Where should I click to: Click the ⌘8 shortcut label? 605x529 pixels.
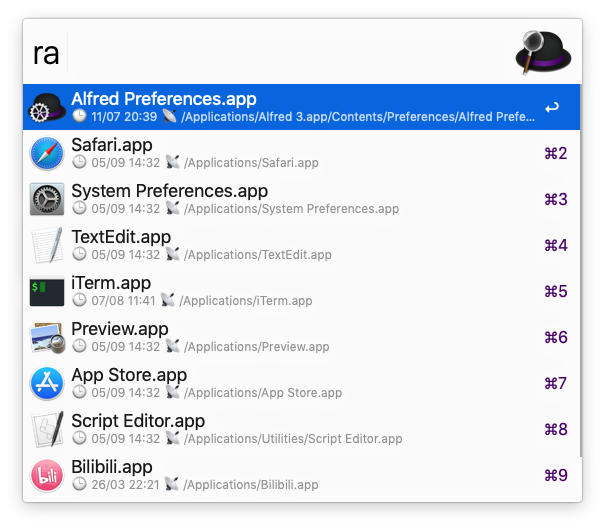(x=556, y=429)
